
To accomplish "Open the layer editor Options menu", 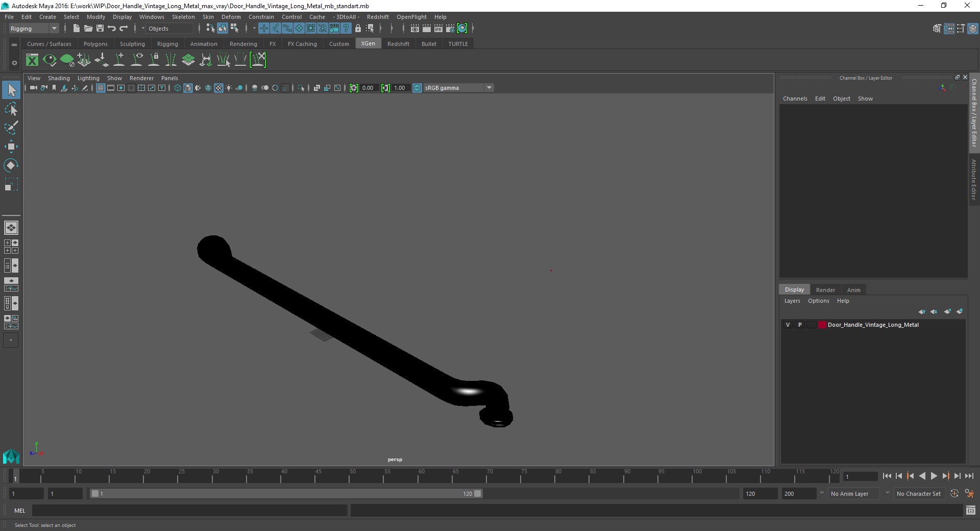I will pos(818,301).
